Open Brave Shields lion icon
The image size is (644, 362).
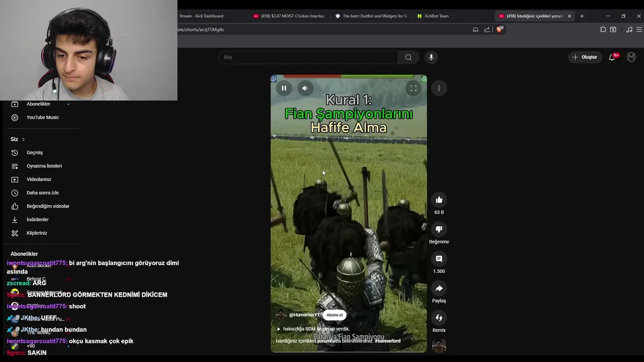(x=499, y=30)
